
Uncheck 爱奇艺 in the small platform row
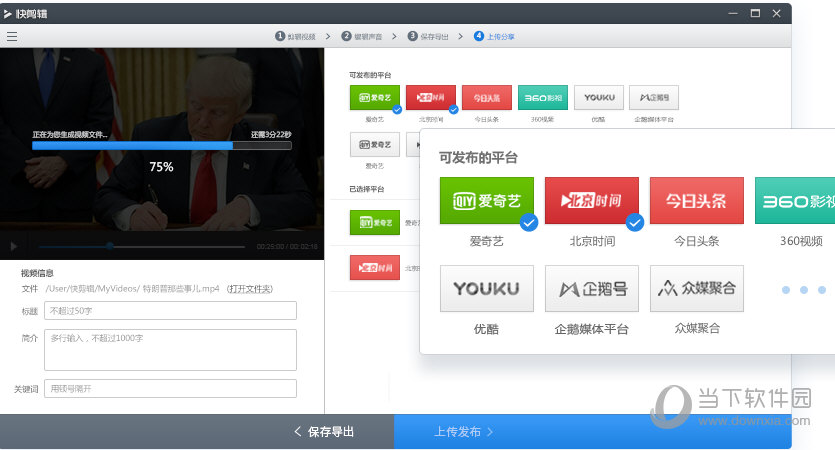click(x=374, y=97)
